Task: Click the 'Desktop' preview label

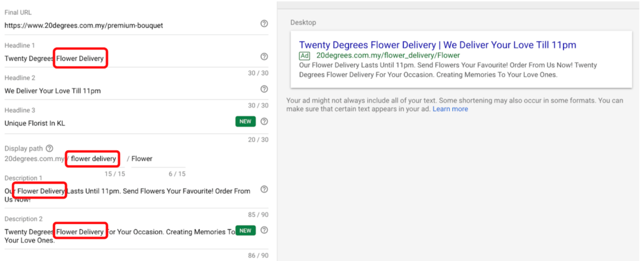Action: coord(303,22)
